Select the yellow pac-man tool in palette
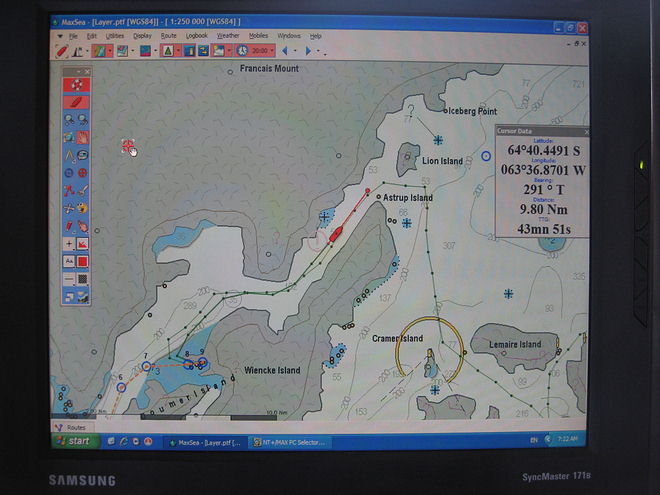Viewport: 660px width, 495px height. 83,208
